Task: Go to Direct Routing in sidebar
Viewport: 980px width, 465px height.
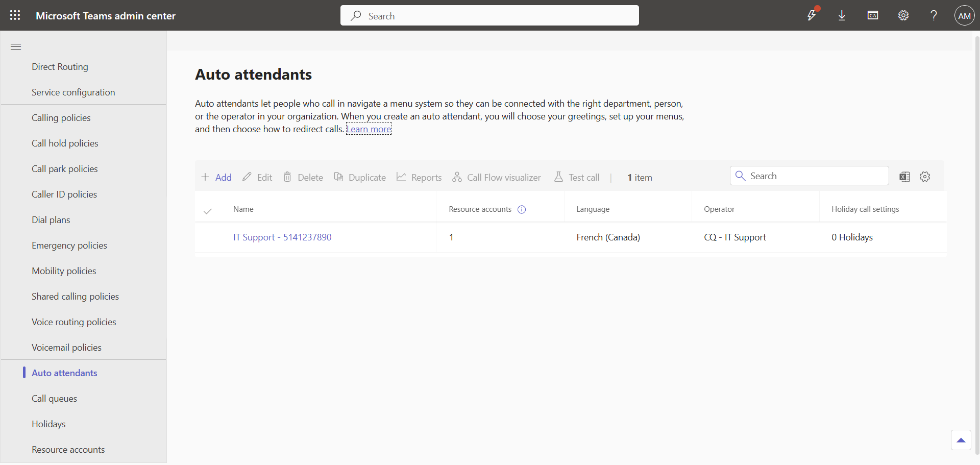Action: [x=60, y=67]
